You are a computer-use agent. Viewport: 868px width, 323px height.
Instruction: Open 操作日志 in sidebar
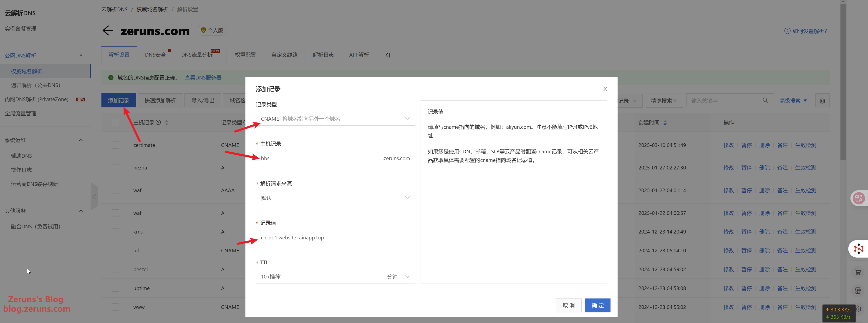pyautogui.click(x=21, y=170)
